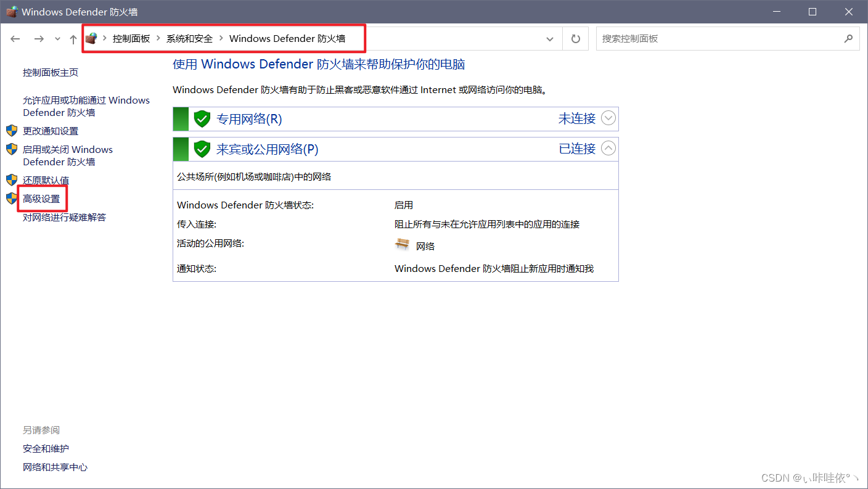The width and height of the screenshot is (868, 489).
Task: Click the 启用 firewall state value
Action: 404,205
